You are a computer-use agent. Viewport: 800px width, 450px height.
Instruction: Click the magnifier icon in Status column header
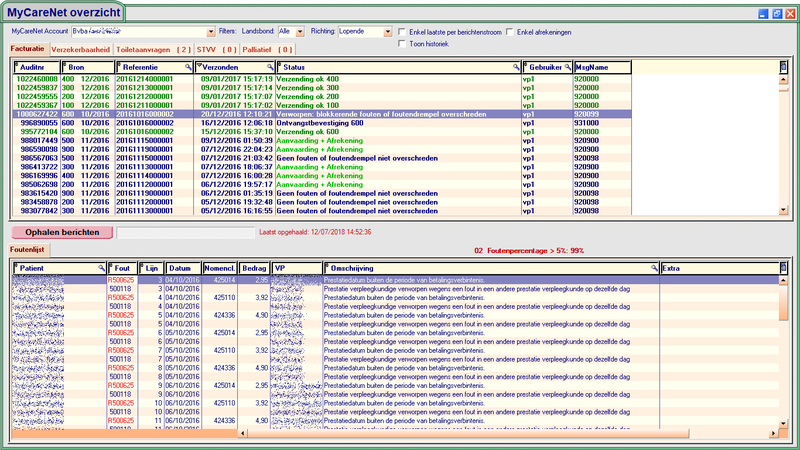point(516,66)
